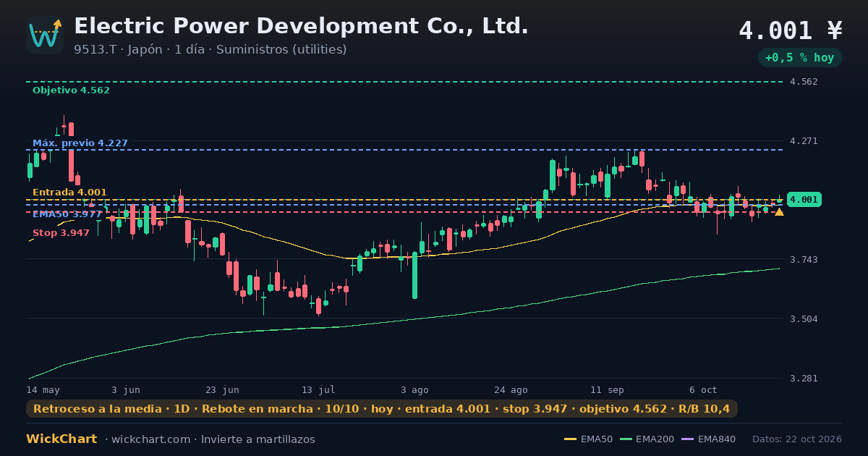This screenshot has height=456, width=868.
Task: Click the 4.562 price axis value
Action: point(804,82)
